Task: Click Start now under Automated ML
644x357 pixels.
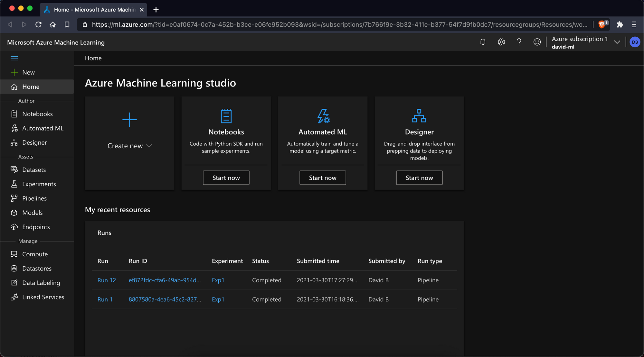Action: point(323,178)
